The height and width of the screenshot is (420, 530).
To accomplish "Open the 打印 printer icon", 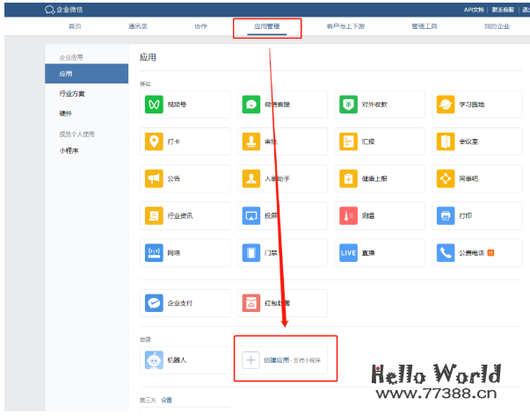I will click(x=446, y=215).
